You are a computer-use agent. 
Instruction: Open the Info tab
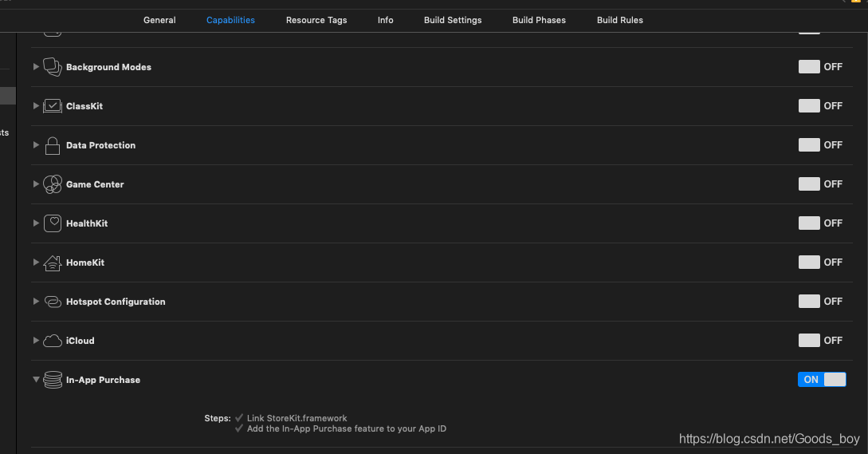385,20
